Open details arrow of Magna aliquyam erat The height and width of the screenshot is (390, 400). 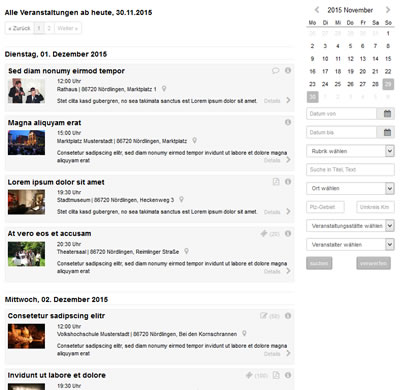[x=288, y=160]
